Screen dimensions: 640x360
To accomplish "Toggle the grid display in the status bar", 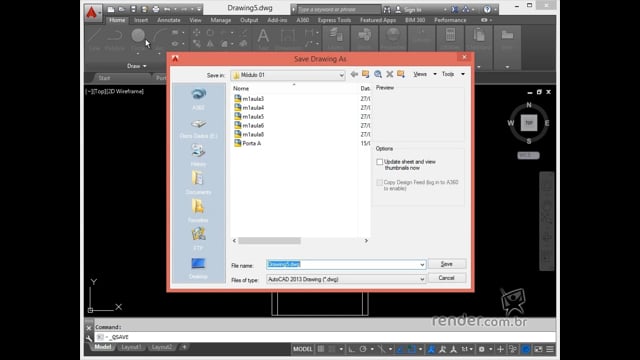I will click(321, 349).
